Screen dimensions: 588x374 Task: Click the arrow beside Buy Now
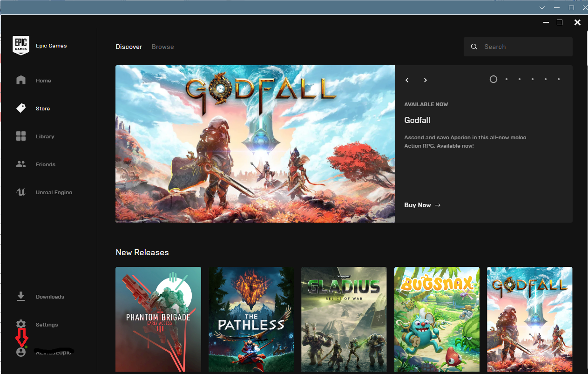tap(437, 205)
